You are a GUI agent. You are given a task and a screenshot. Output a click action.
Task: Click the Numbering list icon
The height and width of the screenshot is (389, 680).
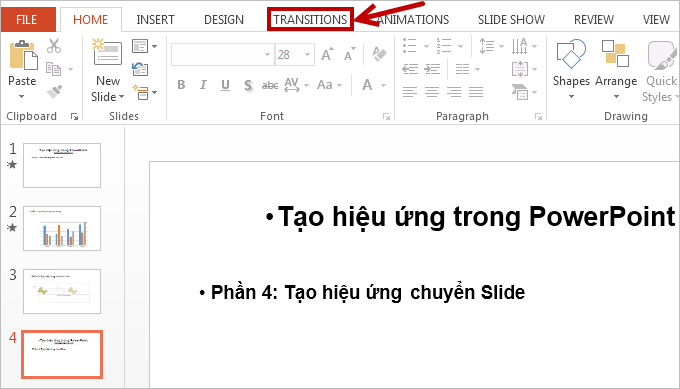pyautogui.click(x=444, y=46)
